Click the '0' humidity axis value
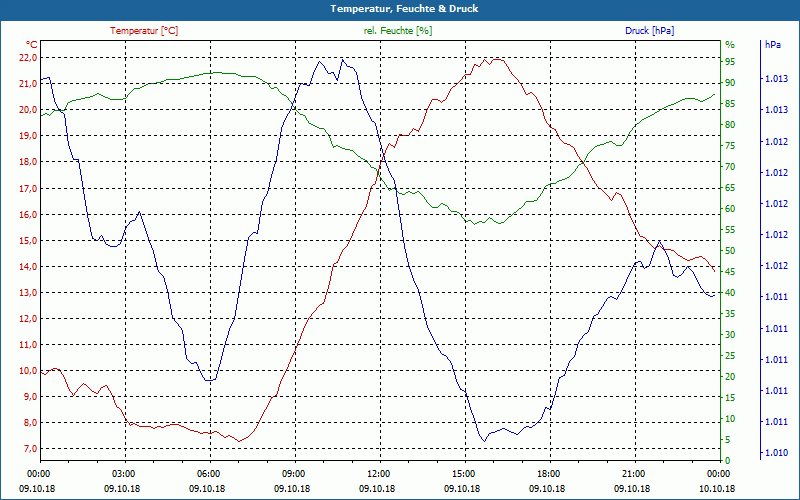800x500 pixels. pos(728,461)
